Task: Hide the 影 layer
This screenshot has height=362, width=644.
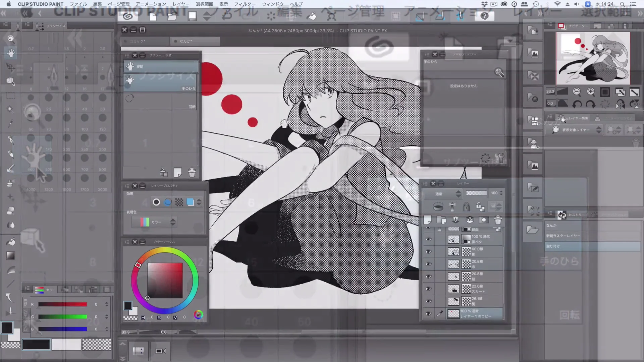Action: tap(428, 252)
